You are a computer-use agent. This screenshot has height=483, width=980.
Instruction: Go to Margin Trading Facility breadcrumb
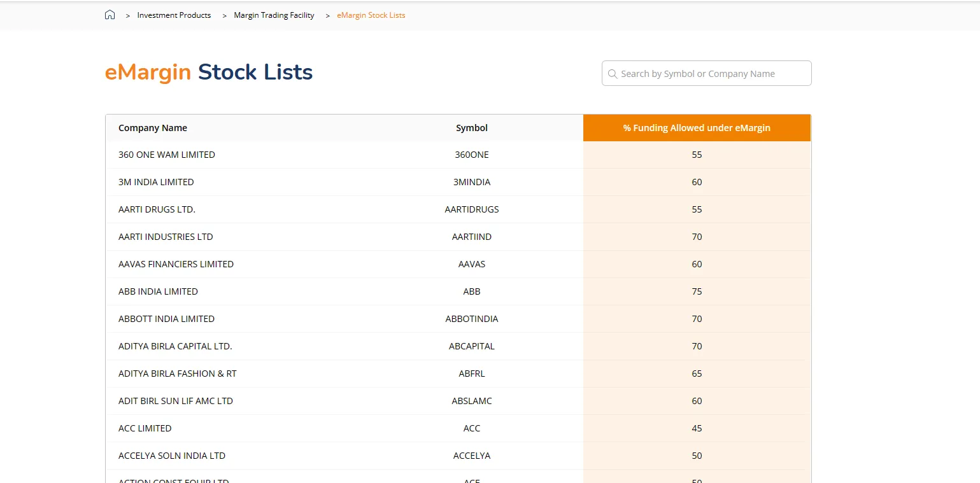point(274,15)
